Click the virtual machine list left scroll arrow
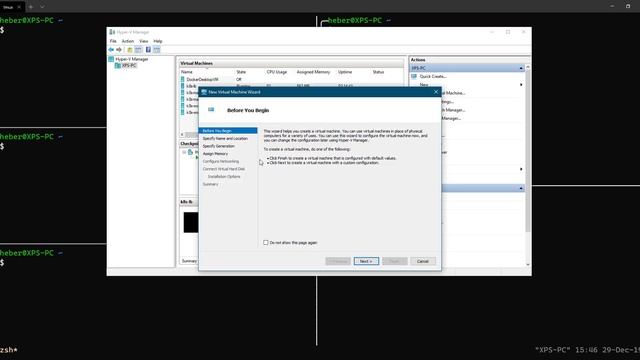This screenshot has width=640, height=360. (x=182, y=134)
